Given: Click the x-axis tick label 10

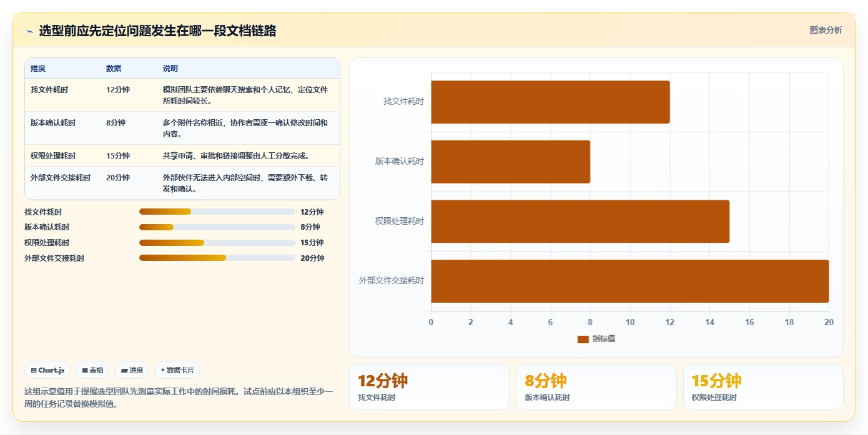Looking at the screenshot, I should pos(630,323).
